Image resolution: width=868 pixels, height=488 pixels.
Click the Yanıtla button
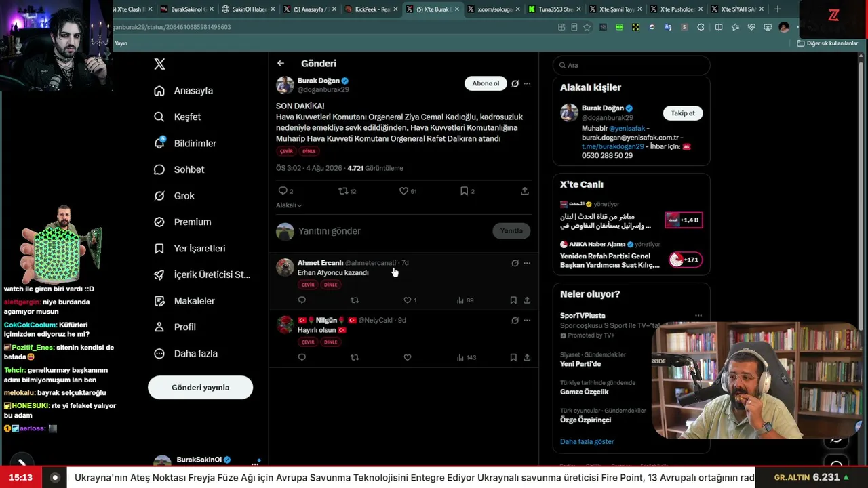pos(511,231)
